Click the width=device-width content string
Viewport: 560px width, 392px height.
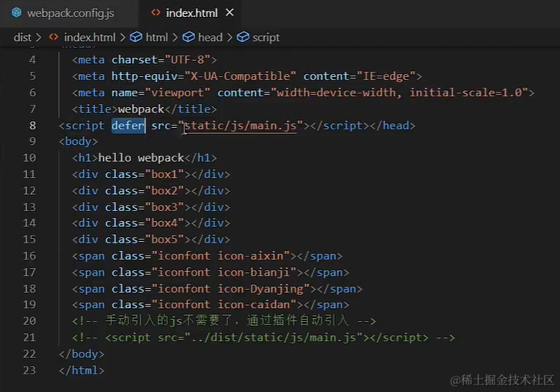tap(399, 93)
